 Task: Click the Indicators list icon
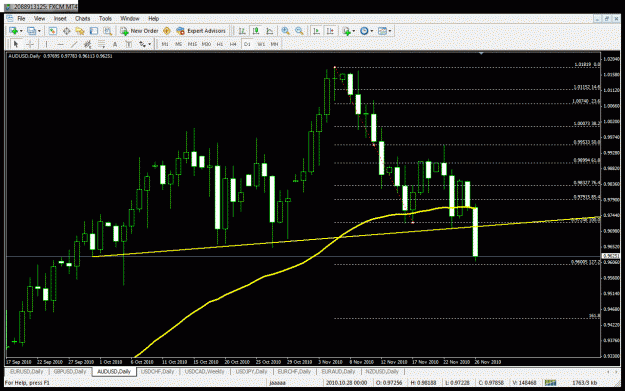(x=346, y=31)
